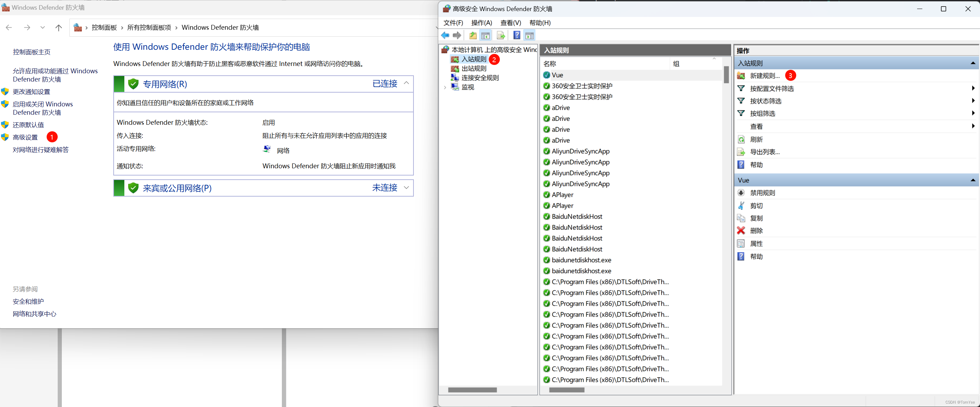Image resolution: width=980 pixels, height=407 pixels.
Task: Click 允许应用或功能通过 Windows Defender 防火墙 link
Action: pos(55,75)
